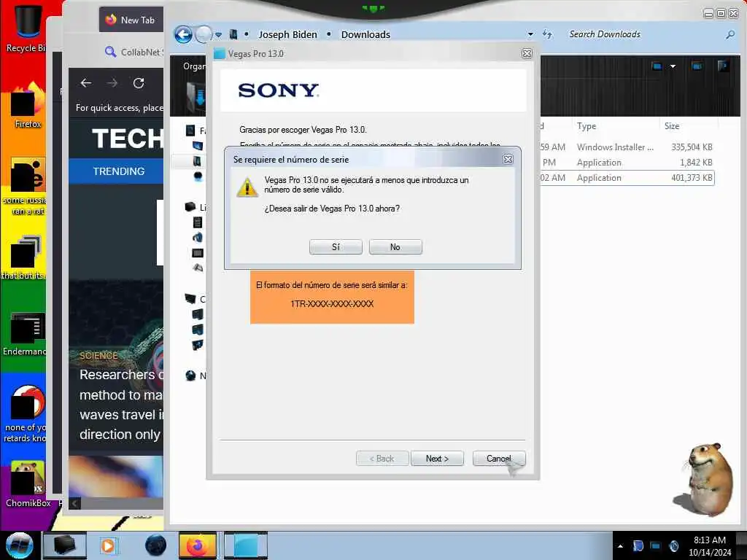Click the media player taskbar icon

pos(108,545)
